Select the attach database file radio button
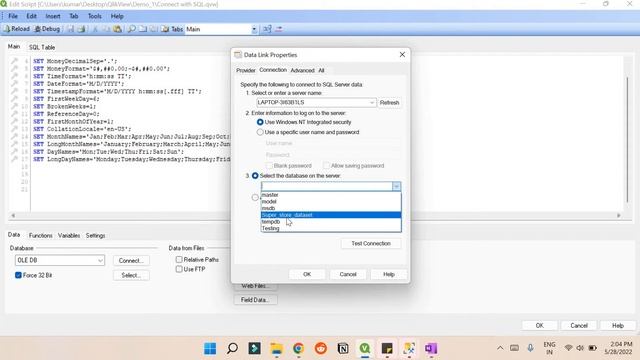The image size is (640, 360). coord(255,198)
